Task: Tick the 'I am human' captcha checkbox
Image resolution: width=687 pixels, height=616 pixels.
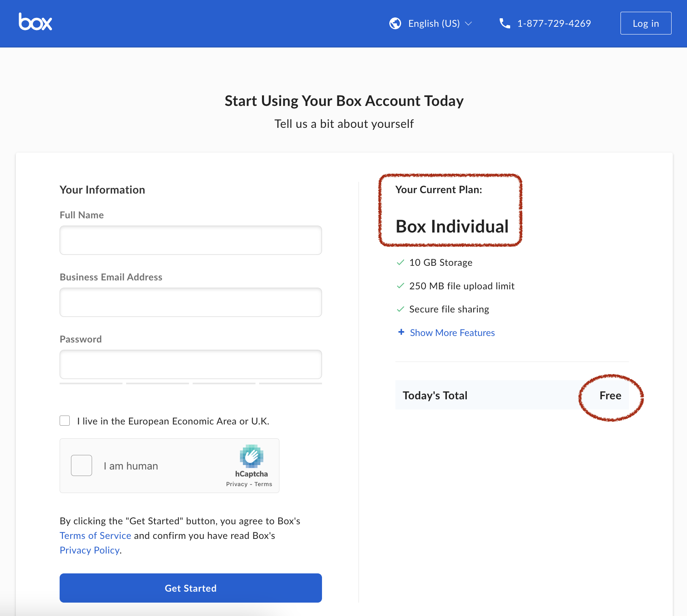Action: click(x=82, y=465)
